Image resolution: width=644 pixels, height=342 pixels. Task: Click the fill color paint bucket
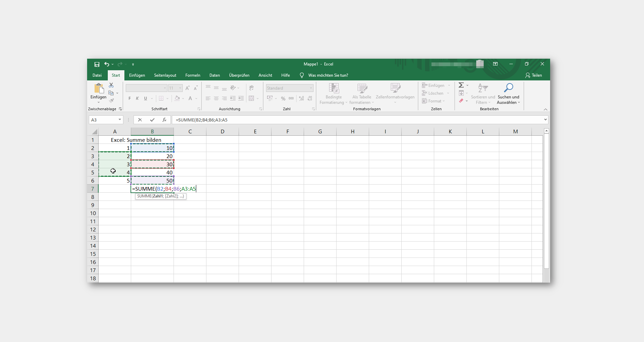(x=177, y=98)
